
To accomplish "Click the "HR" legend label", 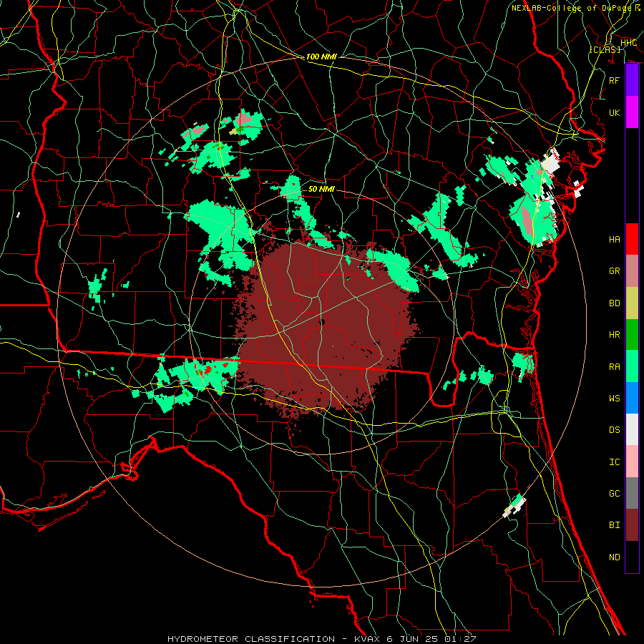I will point(614,335).
